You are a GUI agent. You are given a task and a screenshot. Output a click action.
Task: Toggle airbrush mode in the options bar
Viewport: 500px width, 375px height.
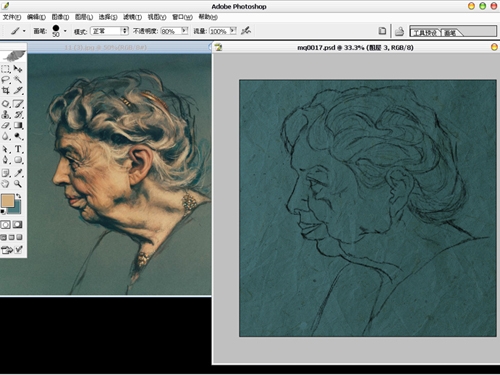pos(246,31)
